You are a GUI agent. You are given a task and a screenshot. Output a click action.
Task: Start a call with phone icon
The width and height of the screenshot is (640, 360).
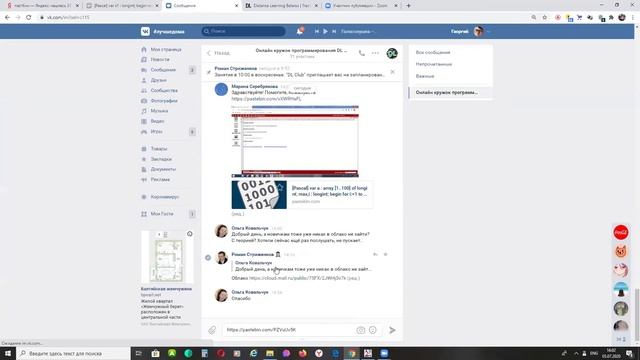(x=362, y=53)
